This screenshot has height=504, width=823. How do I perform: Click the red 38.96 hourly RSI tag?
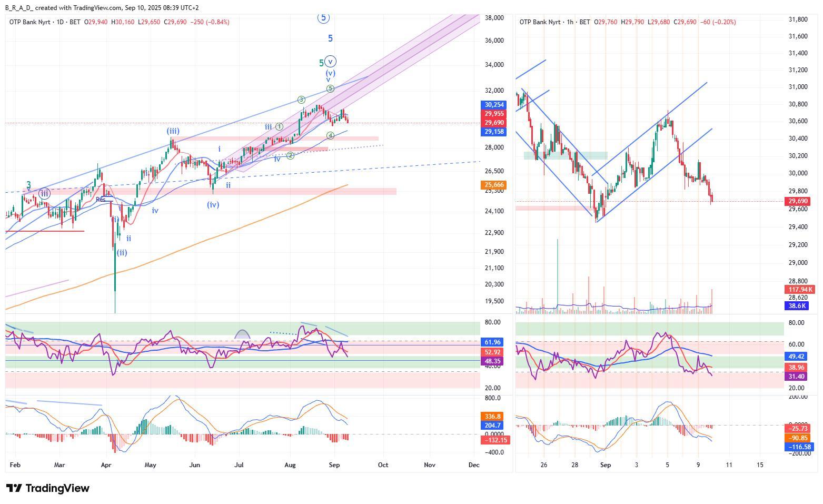tap(796, 367)
